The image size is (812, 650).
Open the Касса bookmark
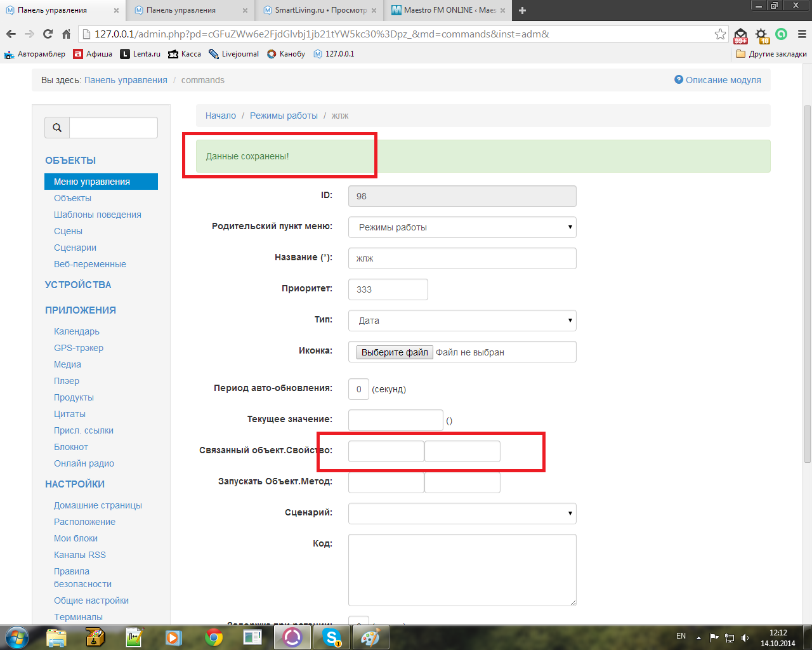pos(185,54)
